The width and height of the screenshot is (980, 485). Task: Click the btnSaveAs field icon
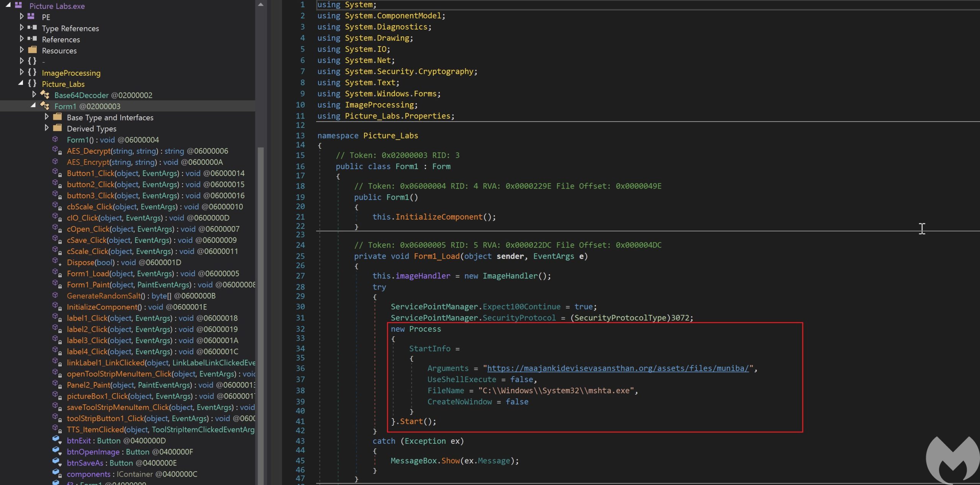[57, 462]
